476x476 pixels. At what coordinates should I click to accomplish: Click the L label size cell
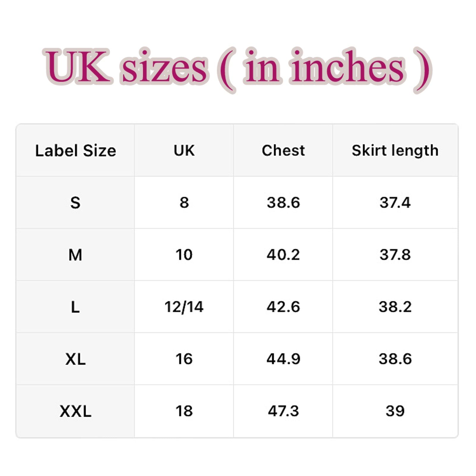[75, 307]
